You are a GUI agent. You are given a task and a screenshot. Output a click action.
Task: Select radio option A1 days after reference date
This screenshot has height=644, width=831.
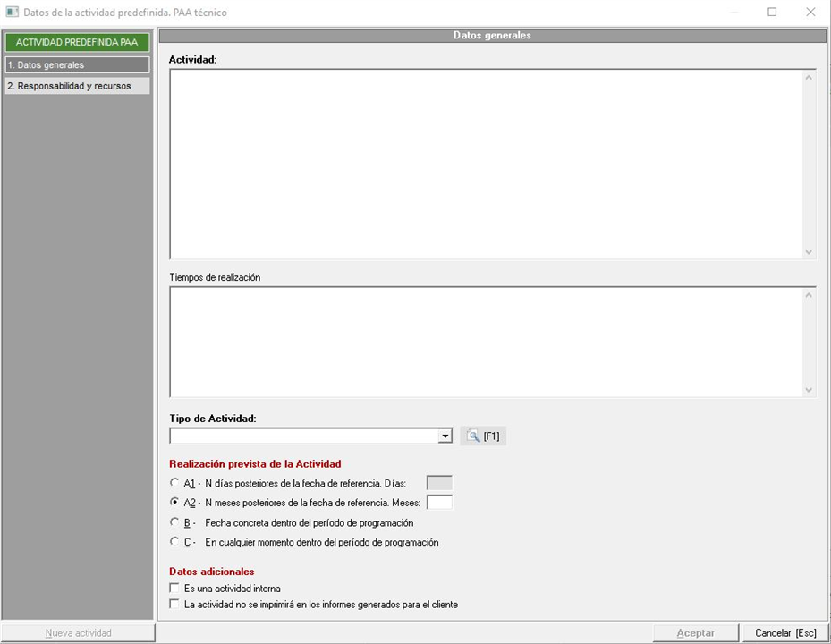[174, 483]
